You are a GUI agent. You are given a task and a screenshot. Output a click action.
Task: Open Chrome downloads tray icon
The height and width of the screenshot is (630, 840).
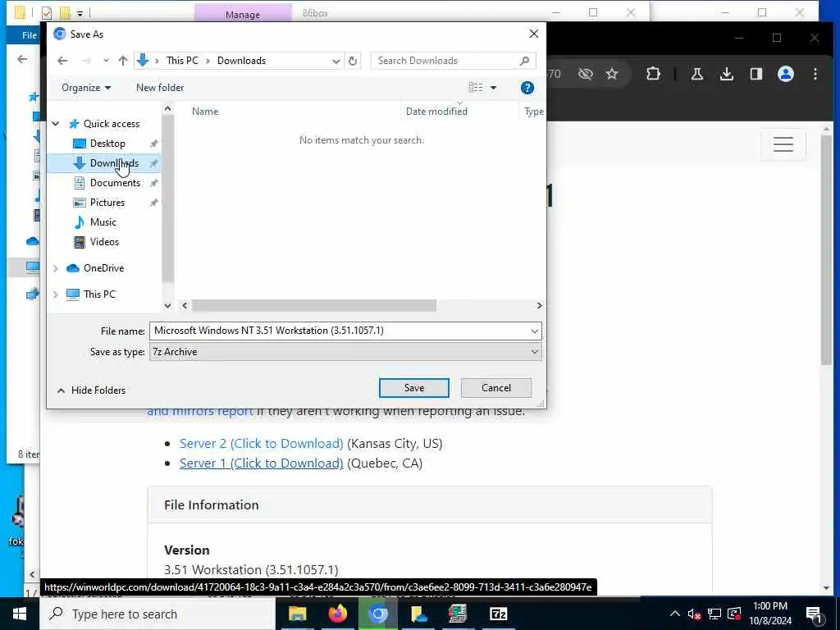[727, 74]
